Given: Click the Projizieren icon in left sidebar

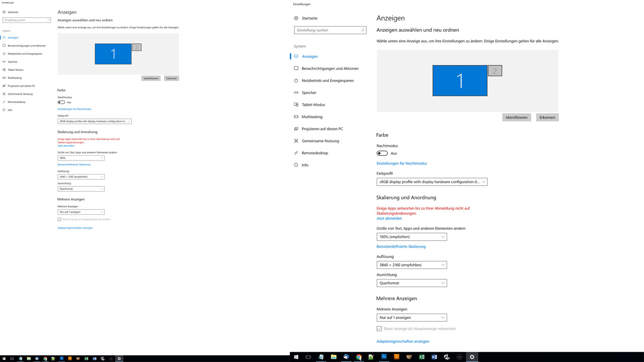Looking at the screenshot, I should (4, 86).
